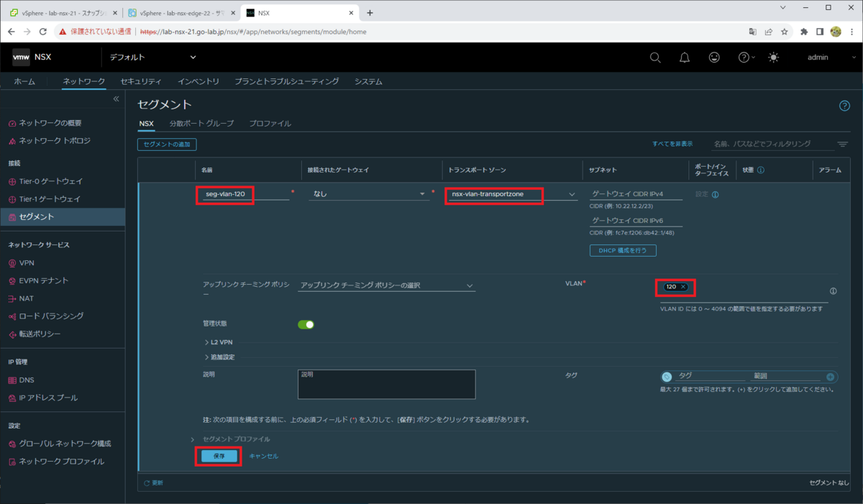Open the notifications bell icon
The width and height of the screenshot is (863, 504).
pos(685,58)
